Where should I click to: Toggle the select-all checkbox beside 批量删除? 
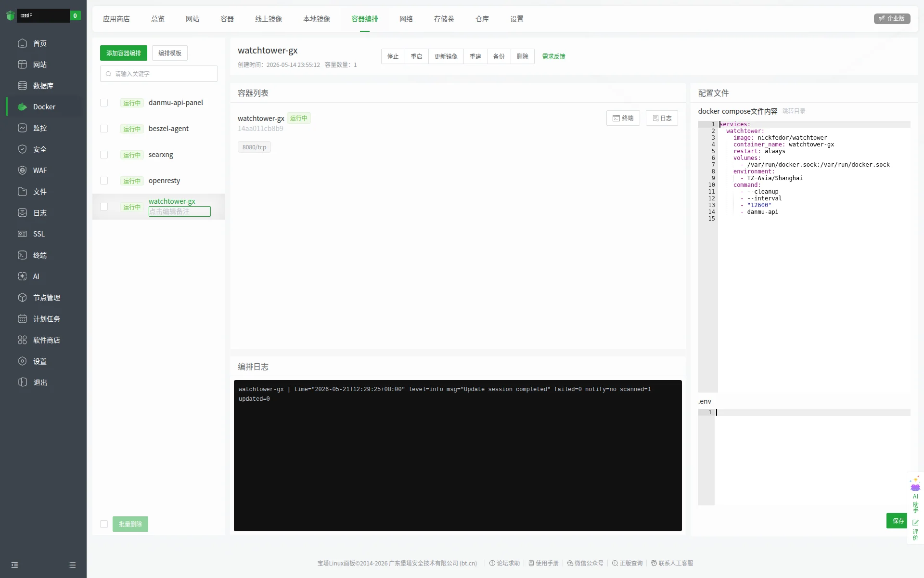[104, 524]
